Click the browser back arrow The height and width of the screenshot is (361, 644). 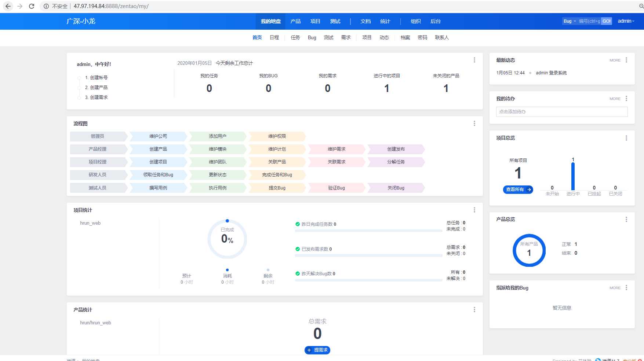pyautogui.click(x=8, y=6)
